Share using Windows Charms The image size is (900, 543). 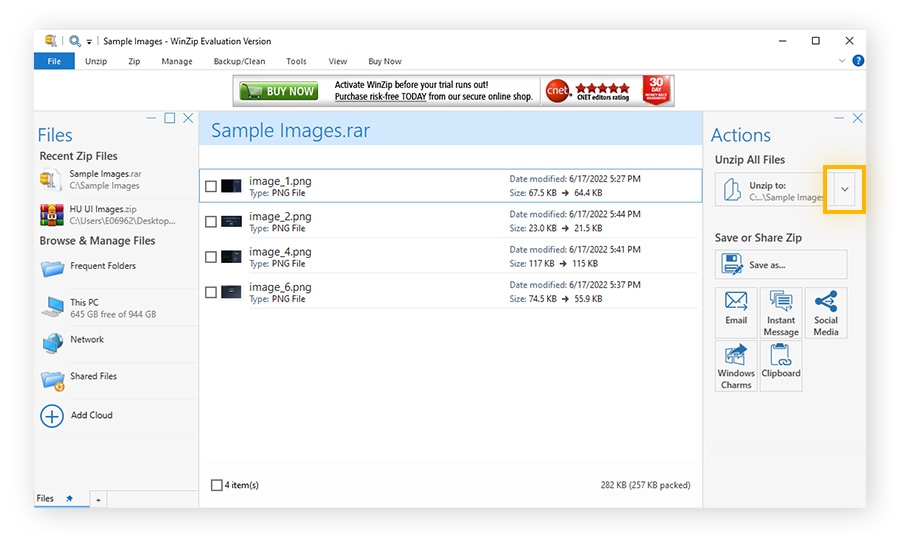(736, 366)
